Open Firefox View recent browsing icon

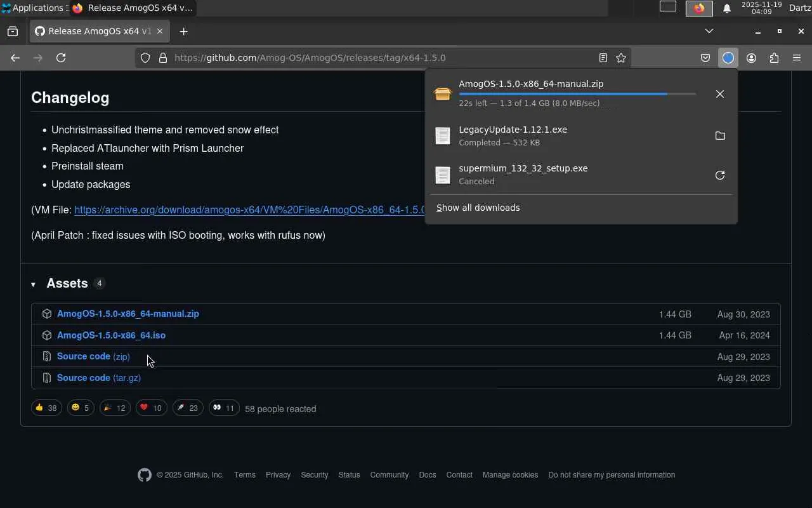[13, 31]
